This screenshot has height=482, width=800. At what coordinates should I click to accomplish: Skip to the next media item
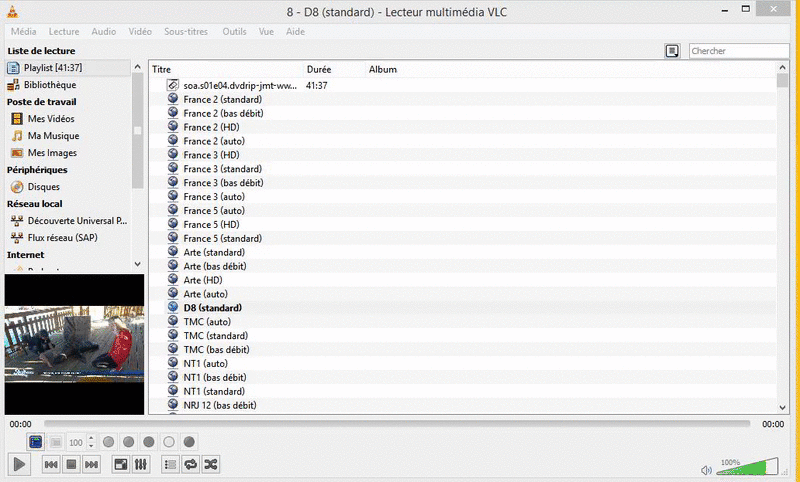tap(91, 464)
